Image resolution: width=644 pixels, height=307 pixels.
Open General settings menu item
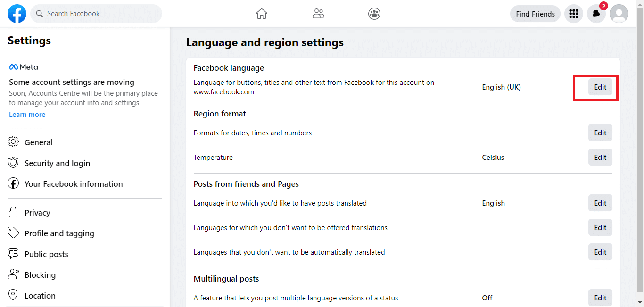85,142
